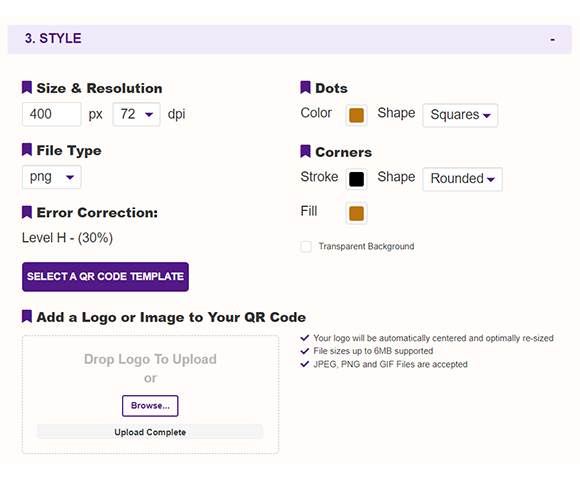Click the bookmark icon beside Add a Logo
This screenshot has width=580, height=480.
click(27, 317)
